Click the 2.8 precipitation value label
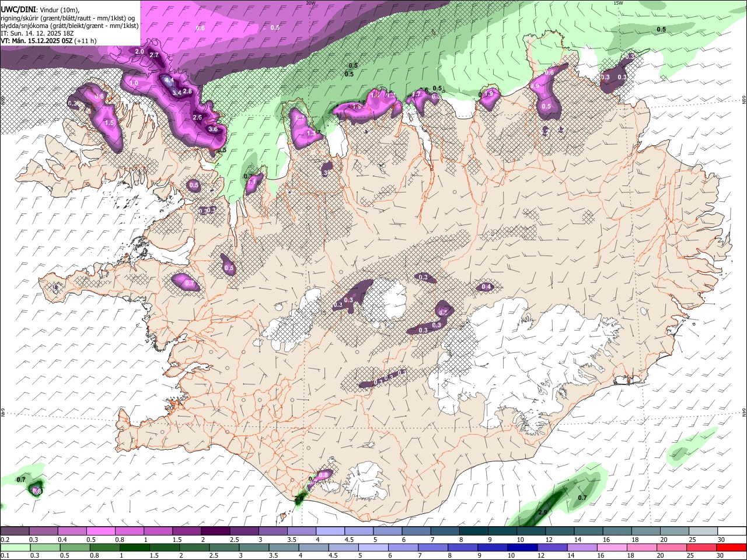The width and height of the screenshot is (747, 560). click(187, 91)
